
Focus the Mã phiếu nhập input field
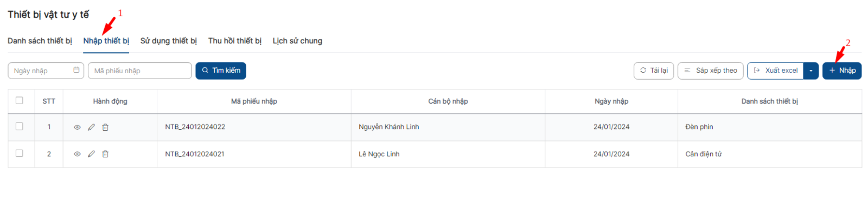pos(140,71)
